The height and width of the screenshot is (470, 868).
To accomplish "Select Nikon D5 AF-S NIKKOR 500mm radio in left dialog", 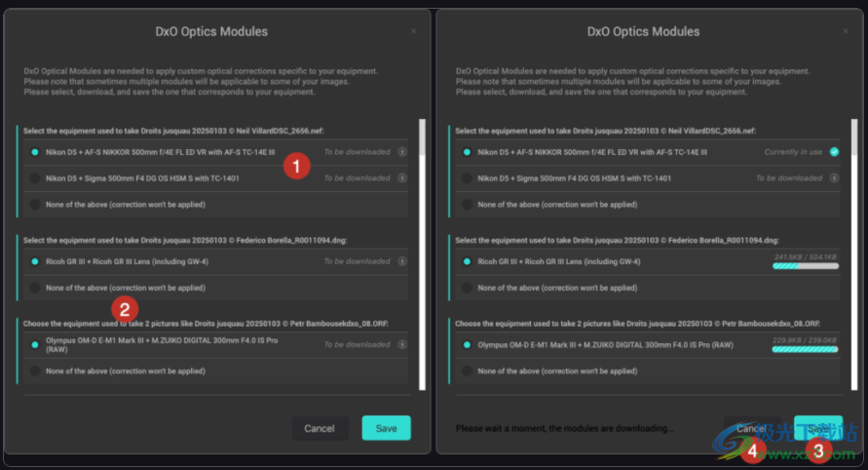I will point(35,152).
